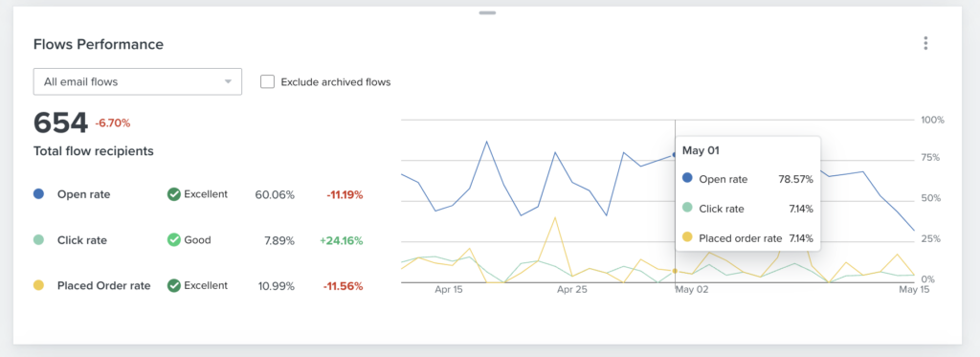Click the 654 total recipients number
Image resolution: width=980 pixels, height=357 pixels.
coord(60,123)
